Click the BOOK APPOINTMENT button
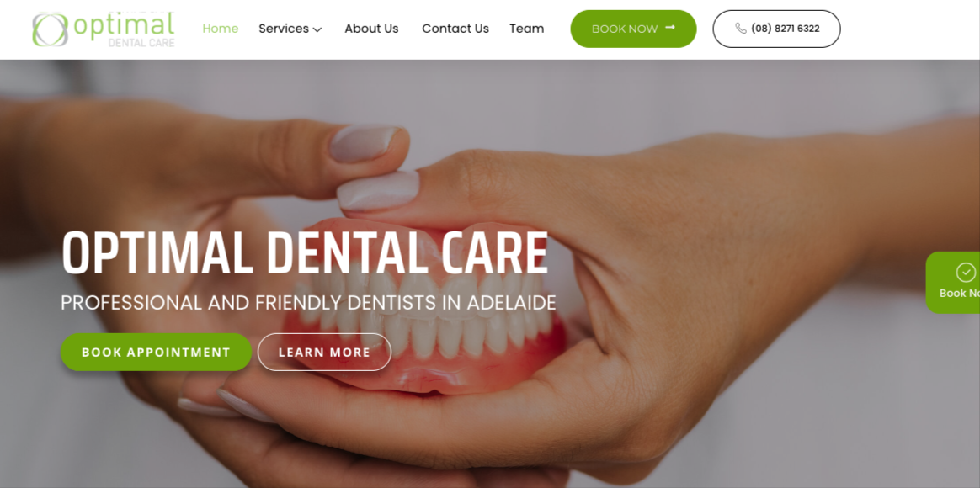 coord(157,352)
